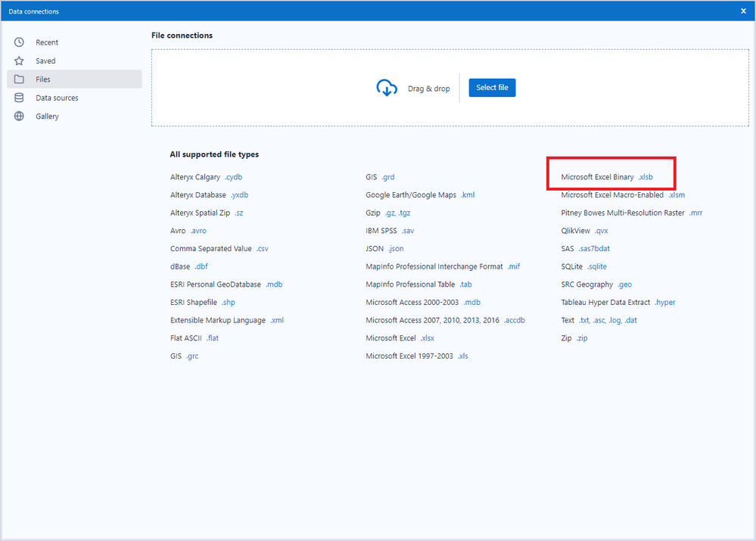The height and width of the screenshot is (541, 756).
Task: Select the .flat Flat ASCII link
Action: [x=212, y=338]
